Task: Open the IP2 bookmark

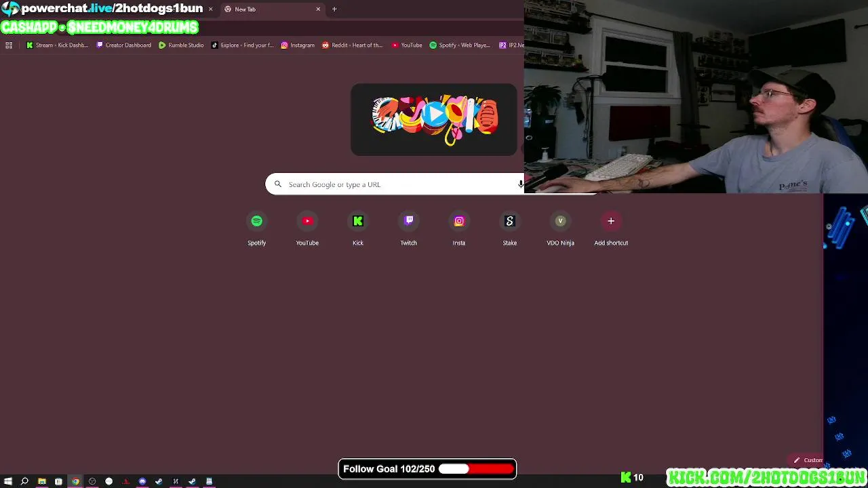Action: coord(511,45)
